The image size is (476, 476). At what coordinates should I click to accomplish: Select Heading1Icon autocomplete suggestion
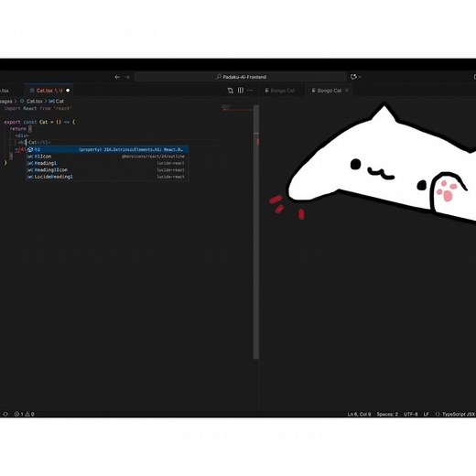pos(107,170)
